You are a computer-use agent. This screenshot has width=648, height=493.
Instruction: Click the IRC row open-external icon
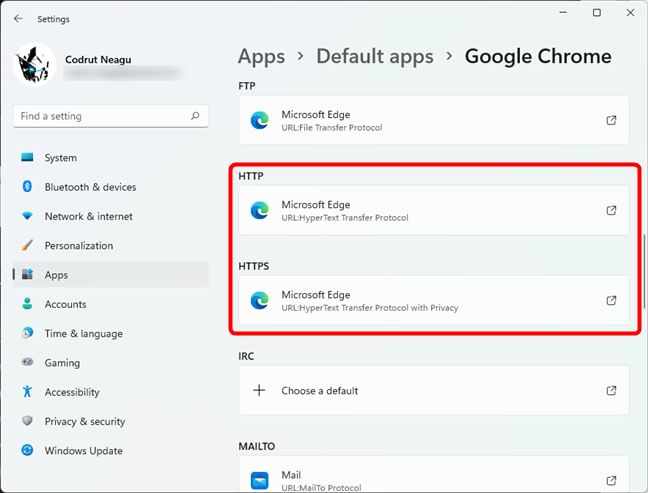pos(611,391)
